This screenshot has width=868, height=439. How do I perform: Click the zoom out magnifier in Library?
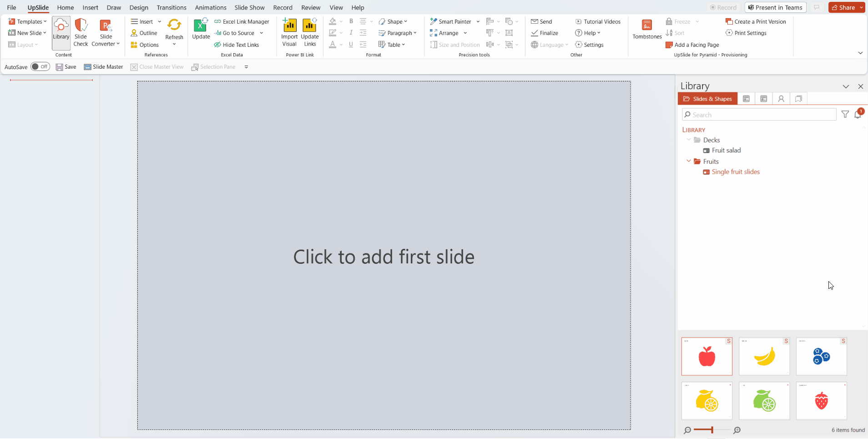click(687, 430)
